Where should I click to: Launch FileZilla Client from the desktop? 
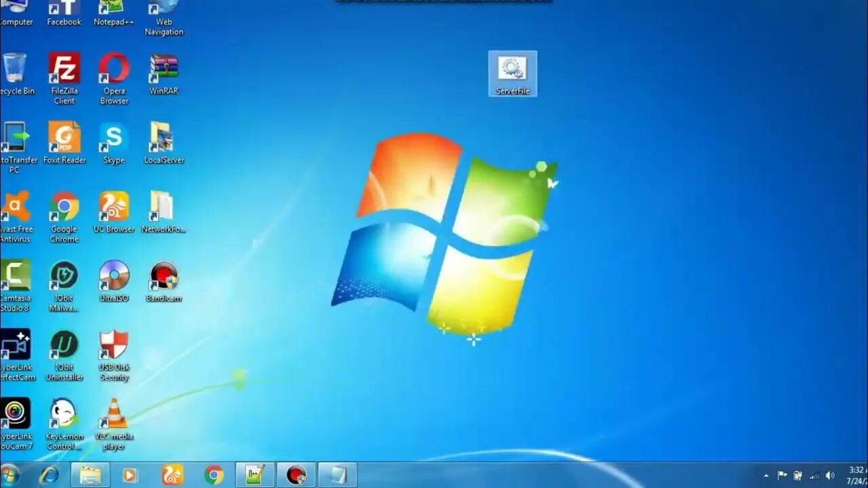(x=64, y=79)
